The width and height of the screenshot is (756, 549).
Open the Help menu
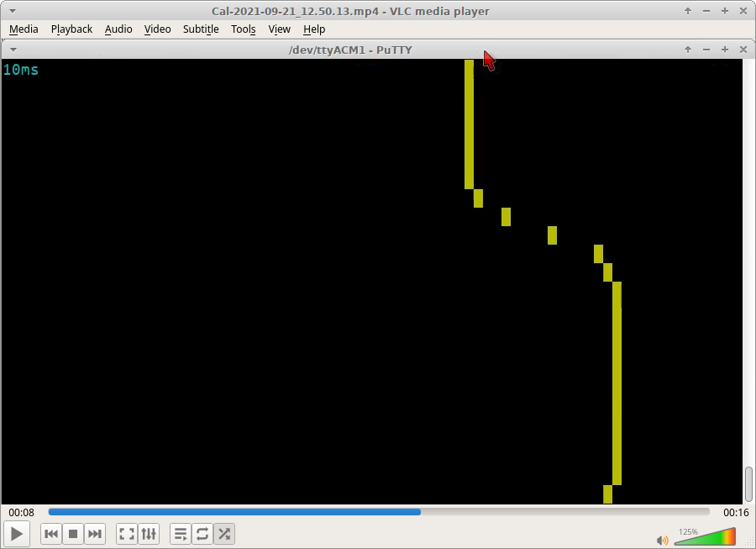[314, 29]
